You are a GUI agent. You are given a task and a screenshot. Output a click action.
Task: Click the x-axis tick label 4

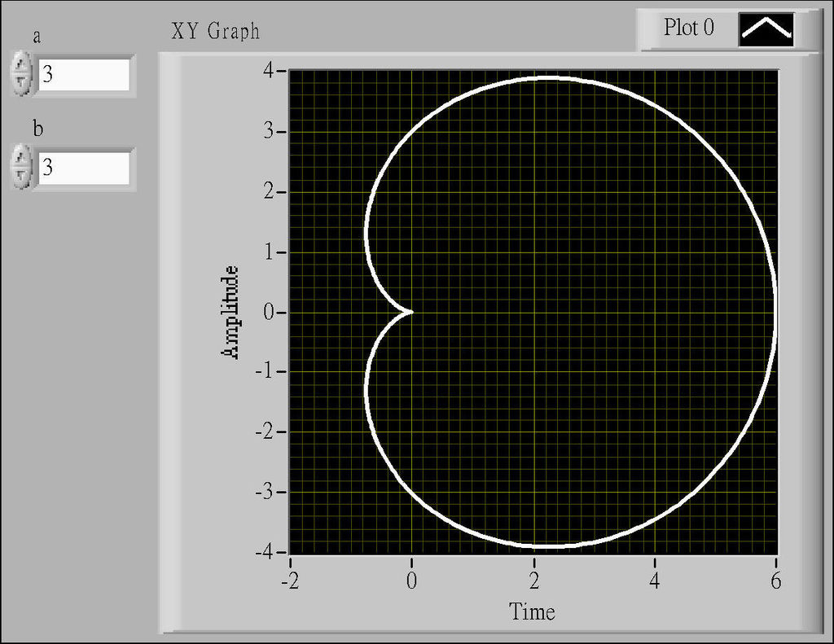pyautogui.click(x=655, y=580)
